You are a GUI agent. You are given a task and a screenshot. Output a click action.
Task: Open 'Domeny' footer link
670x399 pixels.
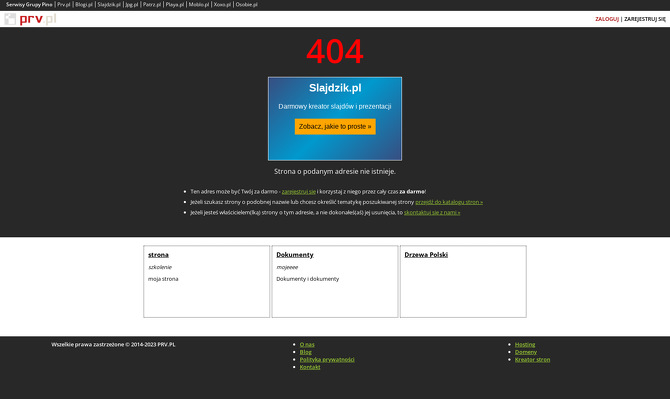point(526,352)
